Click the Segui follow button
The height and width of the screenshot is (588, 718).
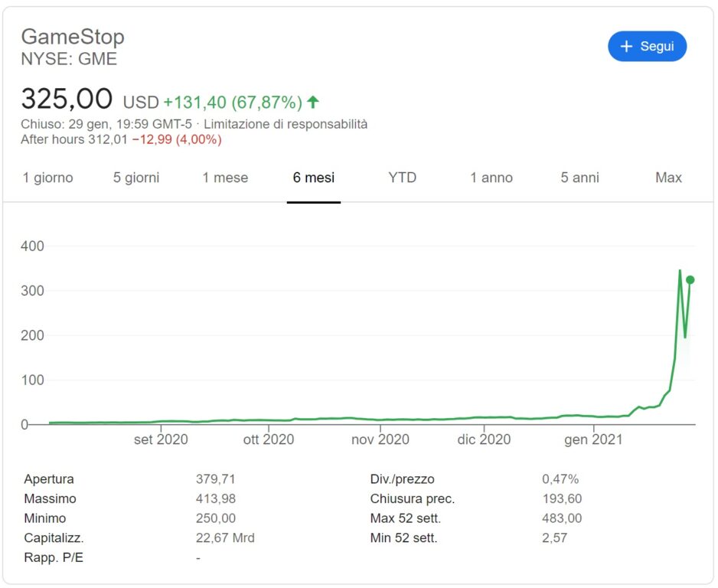coord(647,46)
